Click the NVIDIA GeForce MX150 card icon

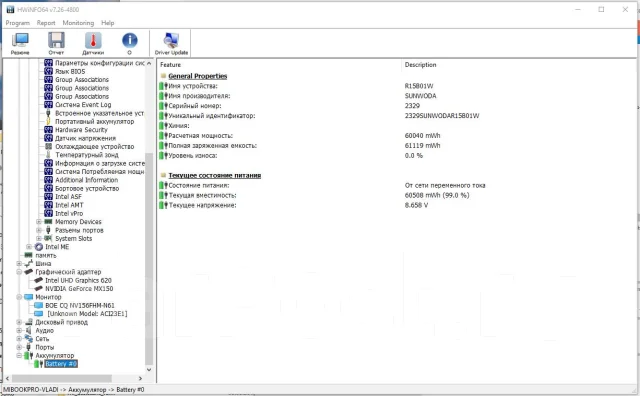pos(39,289)
